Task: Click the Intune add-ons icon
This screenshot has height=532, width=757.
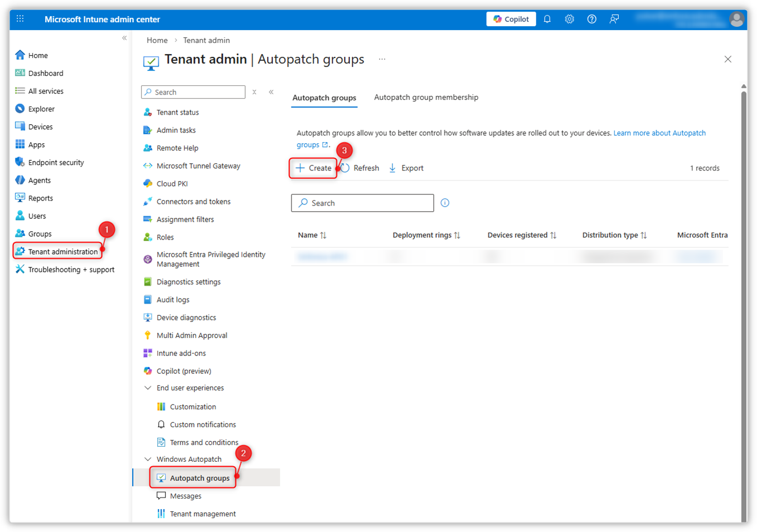Action: click(x=148, y=353)
